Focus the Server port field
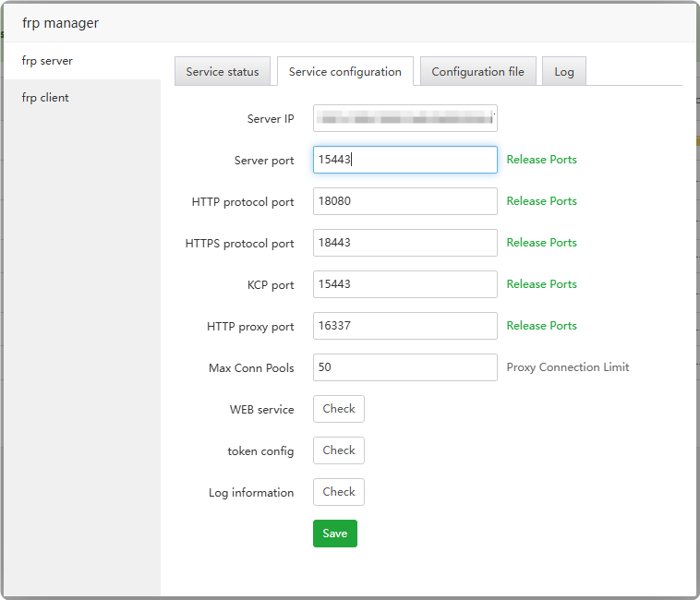The width and height of the screenshot is (700, 600). point(404,160)
